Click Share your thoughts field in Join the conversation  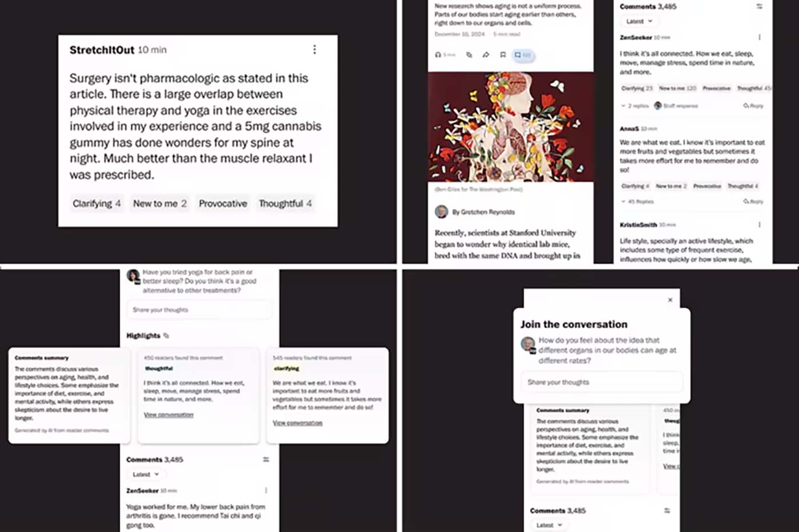pos(602,382)
